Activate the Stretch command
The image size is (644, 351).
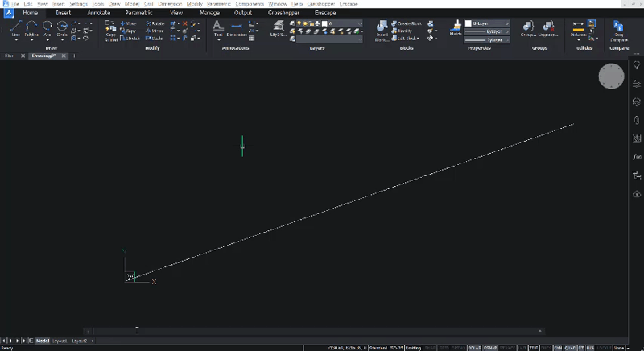click(130, 38)
